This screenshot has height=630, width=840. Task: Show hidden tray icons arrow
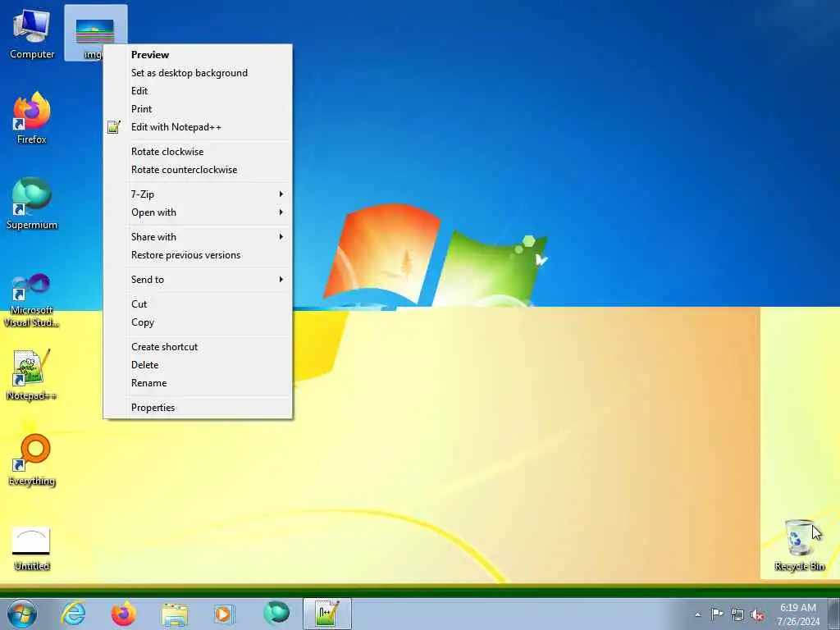[697, 614]
